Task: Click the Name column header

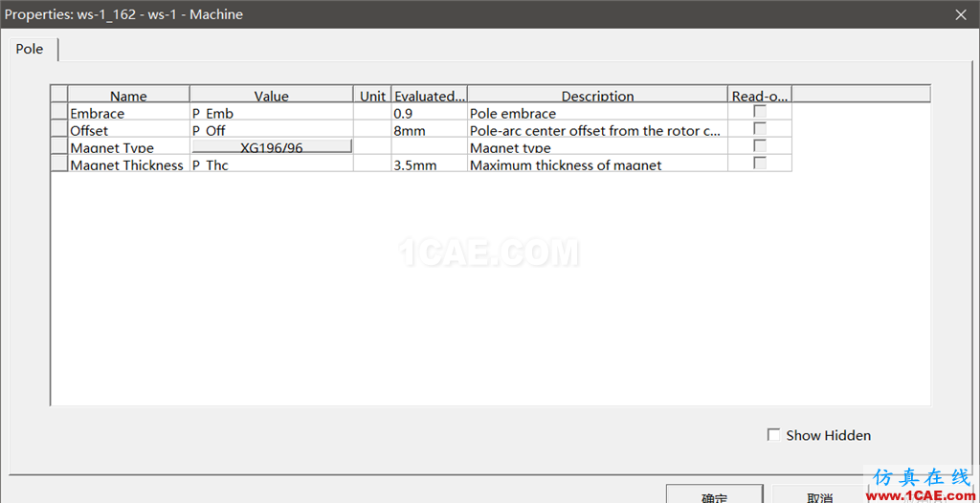Action: [x=129, y=95]
